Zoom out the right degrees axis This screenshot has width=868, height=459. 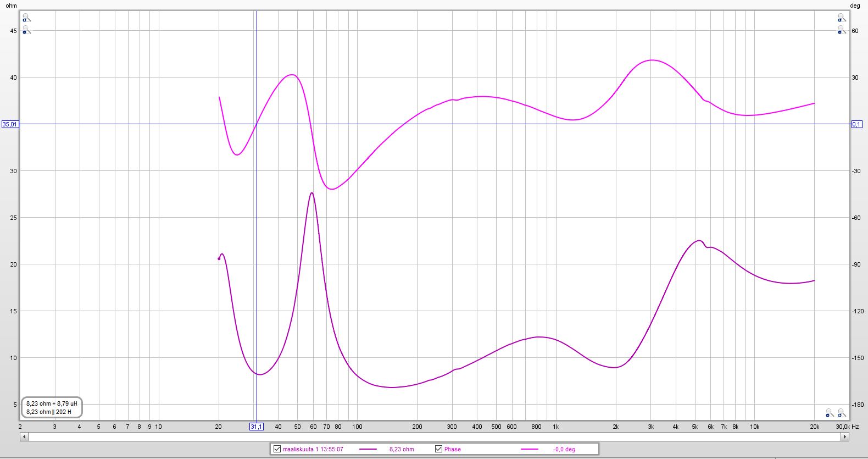pyautogui.click(x=841, y=30)
